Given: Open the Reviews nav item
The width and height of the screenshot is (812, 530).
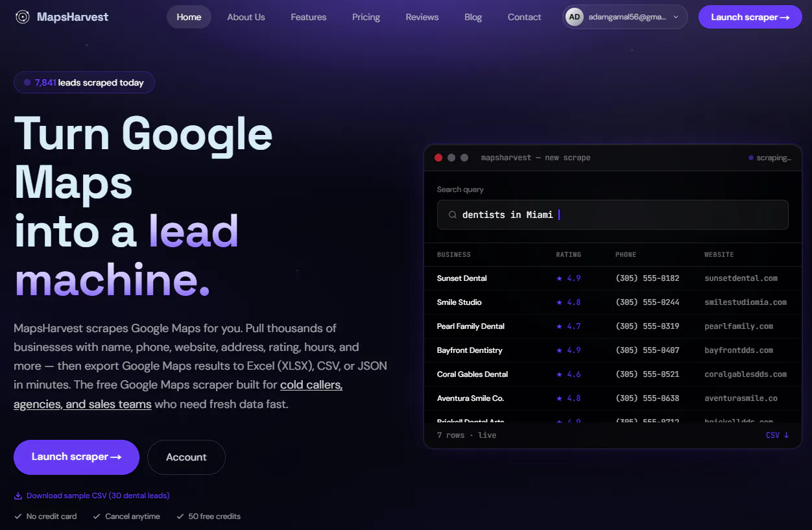Looking at the screenshot, I should point(422,17).
